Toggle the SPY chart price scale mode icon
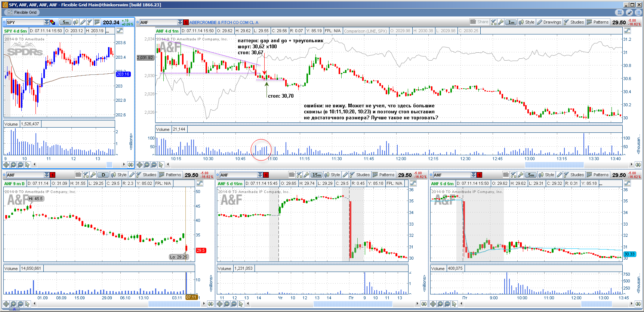 [120, 31]
